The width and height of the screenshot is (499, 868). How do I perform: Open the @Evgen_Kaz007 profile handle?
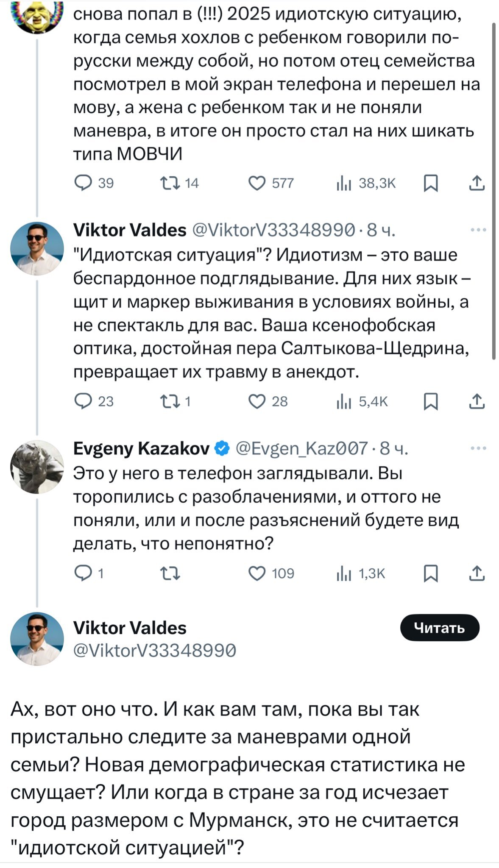pyautogui.click(x=301, y=448)
